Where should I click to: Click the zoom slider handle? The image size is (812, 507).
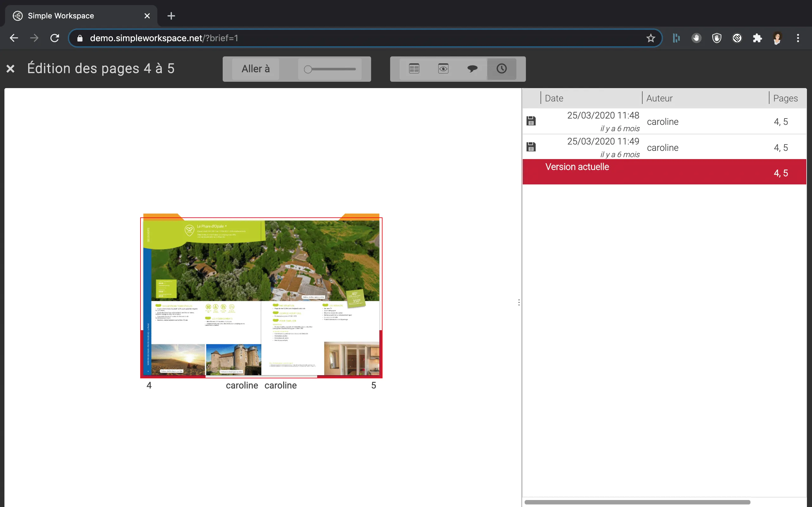[x=308, y=69]
